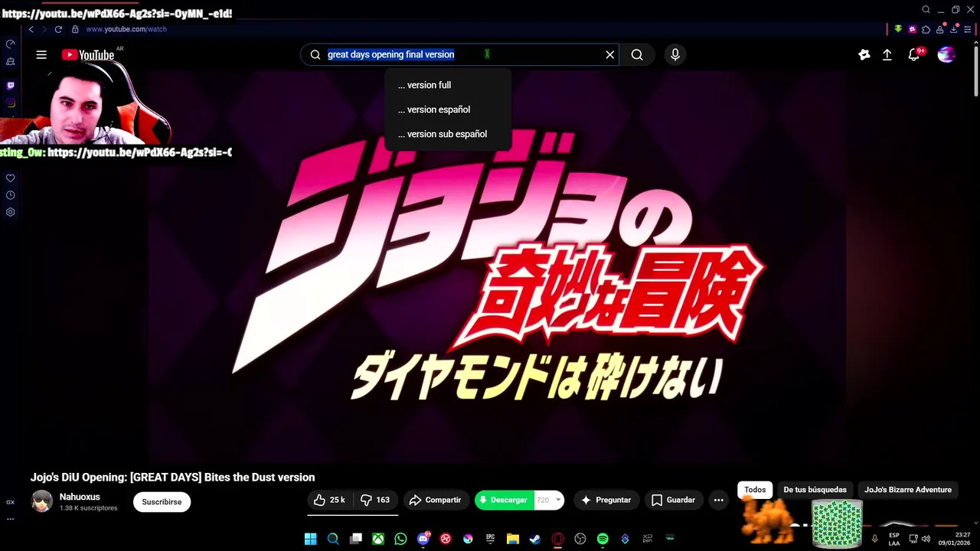Click the Compartir share button
The image size is (980, 551).
click(x=435, y=500)
